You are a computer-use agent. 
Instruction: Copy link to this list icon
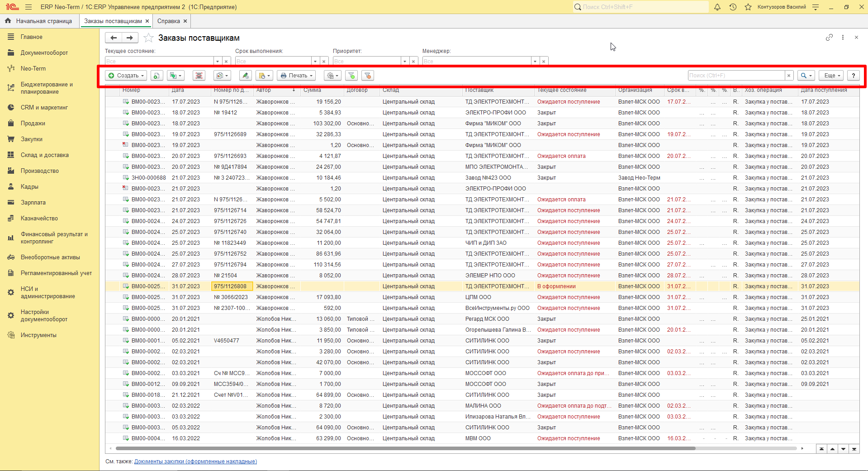(x=829, y=38)
